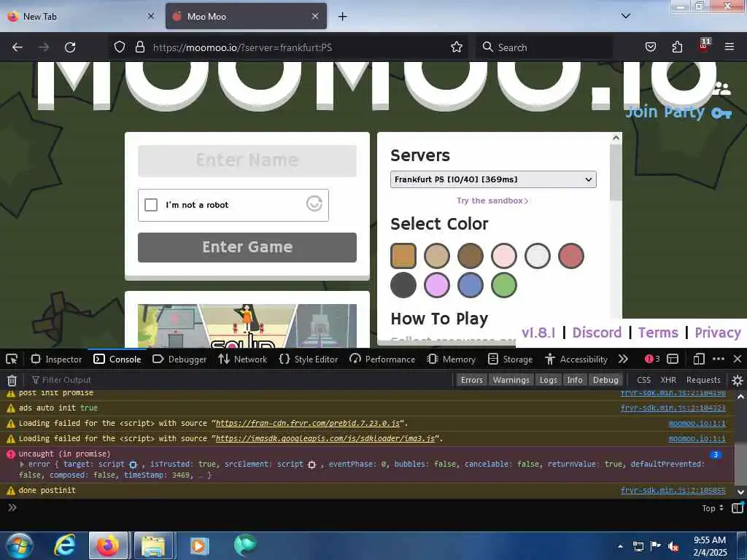The height and width of the screenshot is (560, 747).
Task: Show more devtools tabs via double chevron
Action: [623, 359]
